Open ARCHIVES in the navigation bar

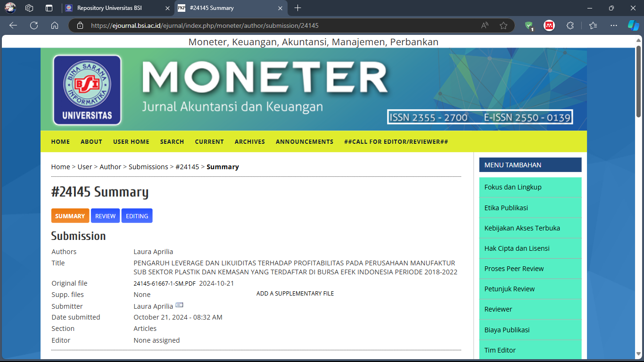(250, 141)
